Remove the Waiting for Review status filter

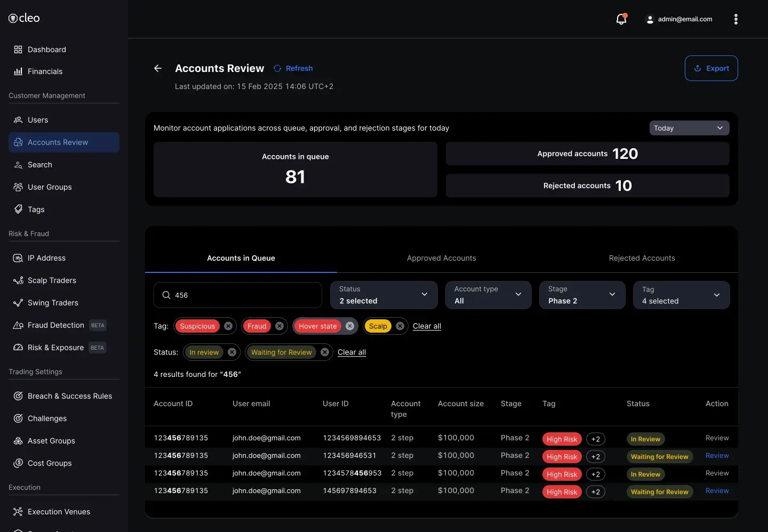click(x=325, y=352)
